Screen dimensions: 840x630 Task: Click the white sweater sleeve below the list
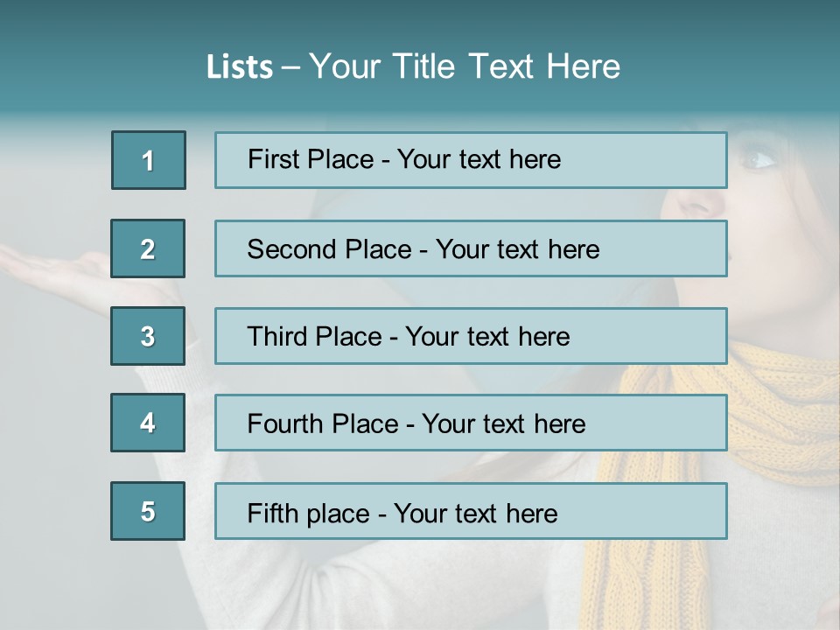tap(367, 586)
